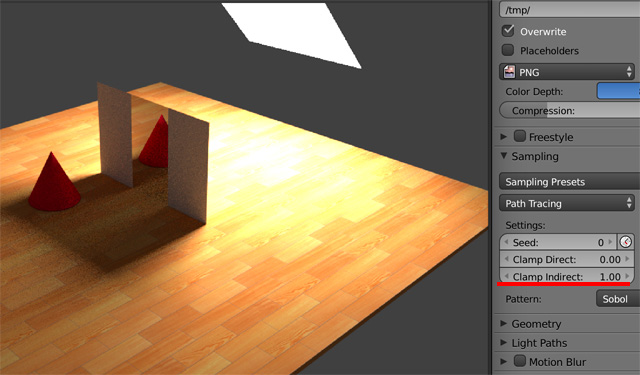Expand the Motion Blur panel

point(504,362)
